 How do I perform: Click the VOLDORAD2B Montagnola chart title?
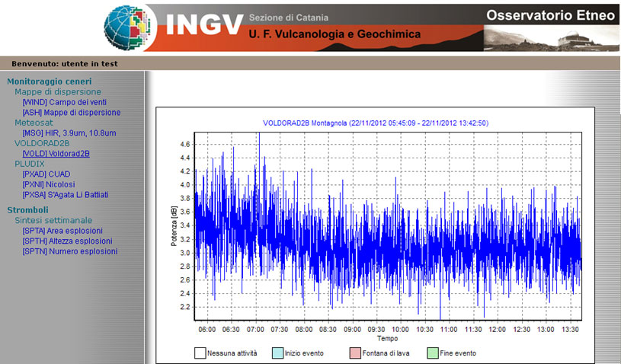[x=376, y=123]
